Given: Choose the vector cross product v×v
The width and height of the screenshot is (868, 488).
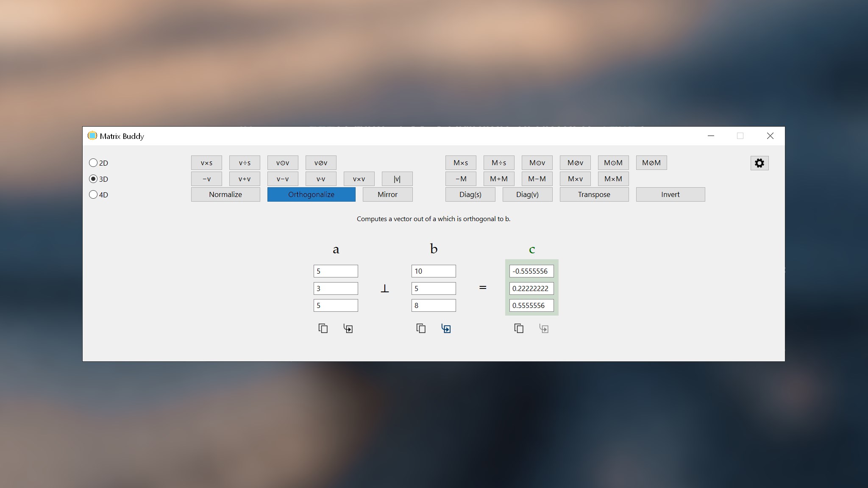Looking at the screenshot, I should (x=359, y=179).
